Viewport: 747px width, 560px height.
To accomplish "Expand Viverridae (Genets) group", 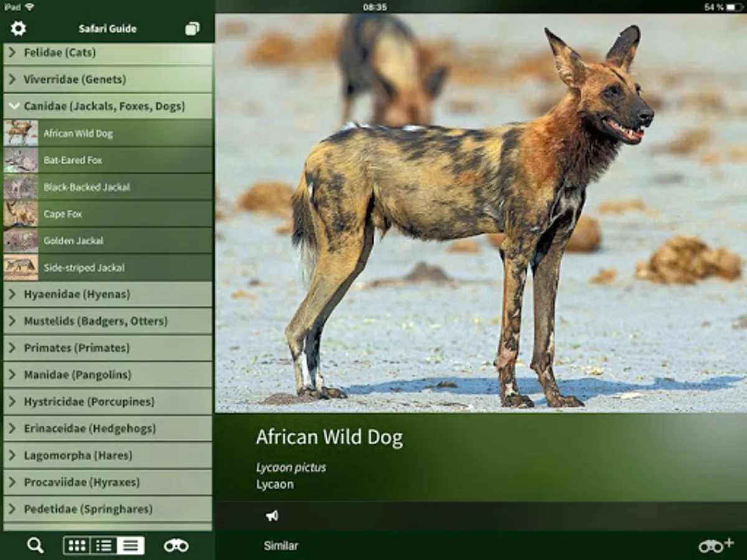I will (x=108, y=80).
